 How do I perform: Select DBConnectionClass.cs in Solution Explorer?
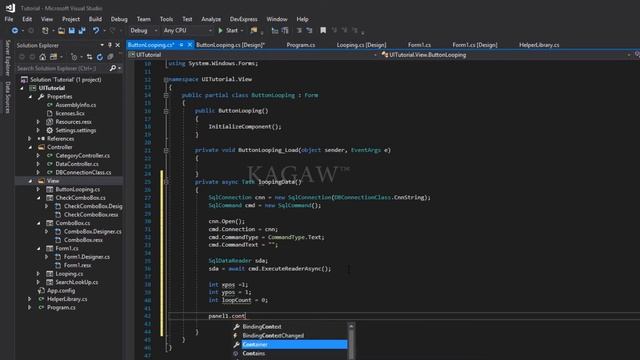coord(83,173)
